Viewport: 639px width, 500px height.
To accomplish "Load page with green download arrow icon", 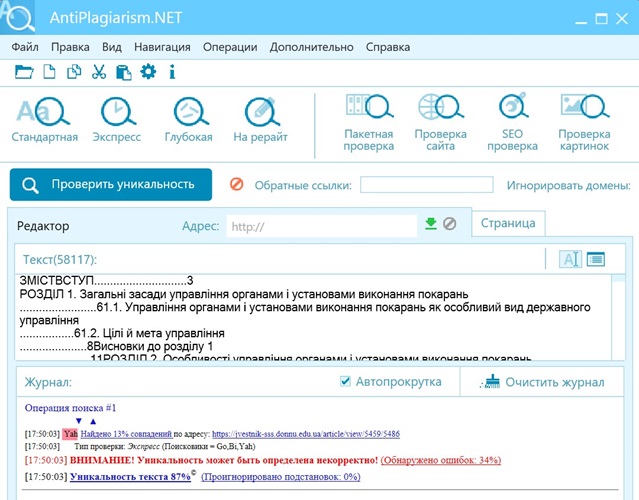I will 431,224.
